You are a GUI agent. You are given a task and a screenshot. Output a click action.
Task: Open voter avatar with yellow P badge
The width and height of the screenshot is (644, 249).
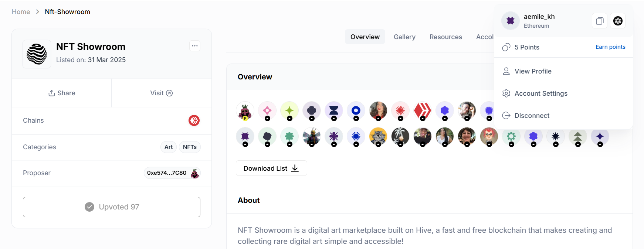pyautogui.click(x=245, y=110)
